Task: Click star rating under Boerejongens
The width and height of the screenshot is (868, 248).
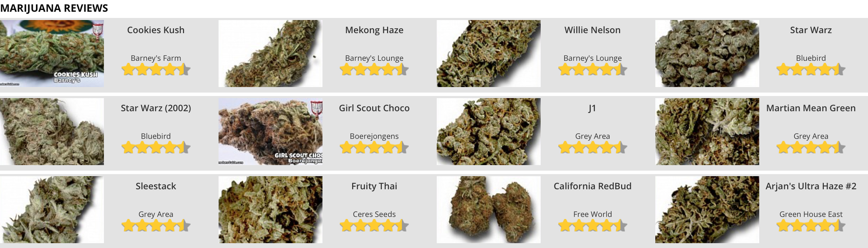Action: pyautogui.click(x=374, y=147)
